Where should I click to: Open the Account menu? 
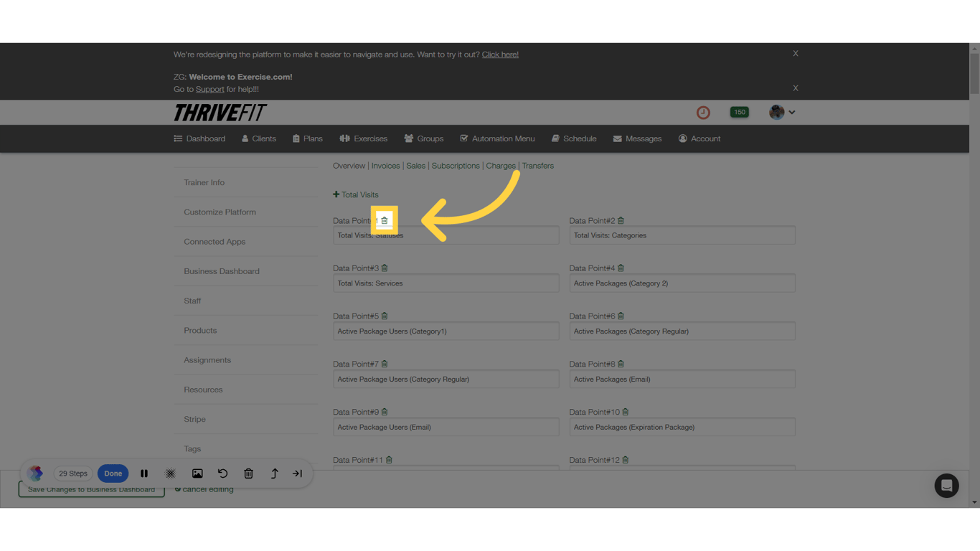click(699, 138)
